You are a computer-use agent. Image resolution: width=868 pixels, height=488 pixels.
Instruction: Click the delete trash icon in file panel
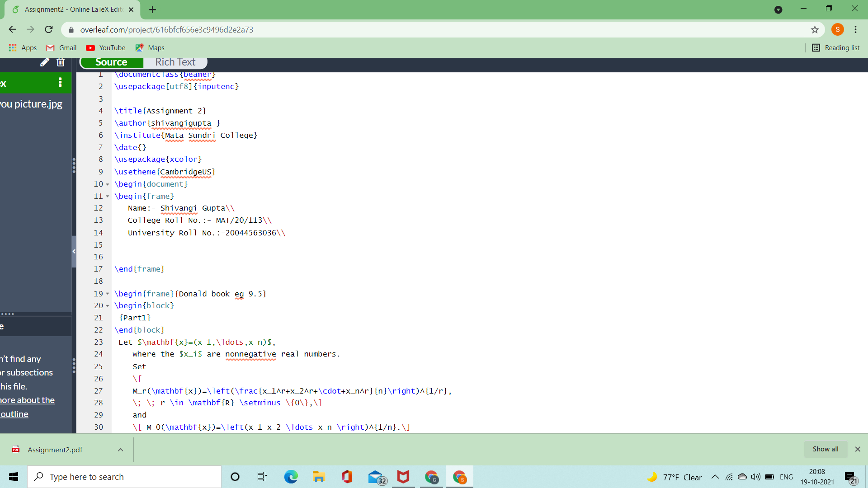pyautogui.click(x=61, y=62)
